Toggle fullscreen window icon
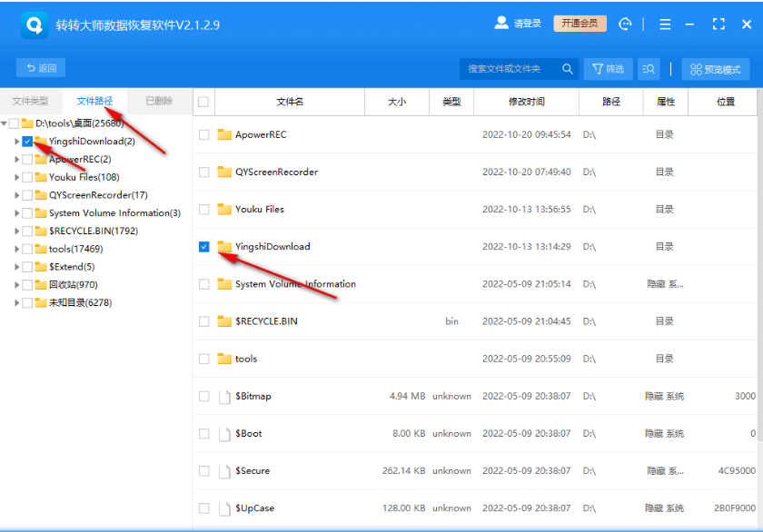The image size is (763, 532). [718, 24]
